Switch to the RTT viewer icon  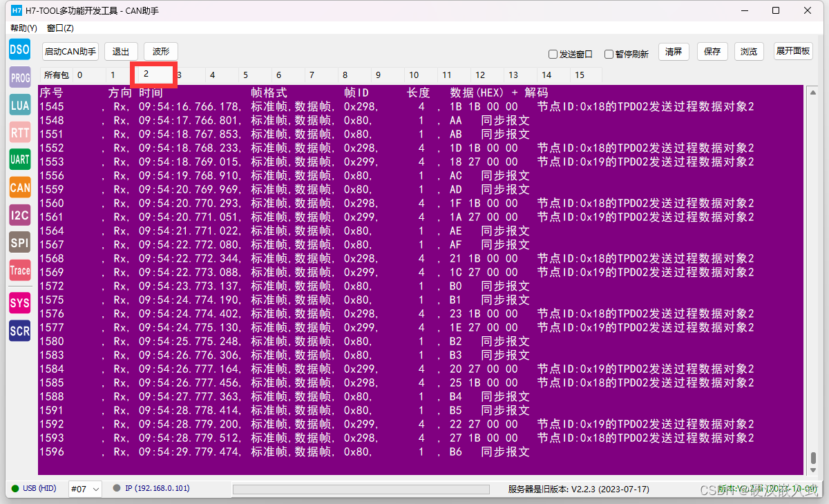19,132
